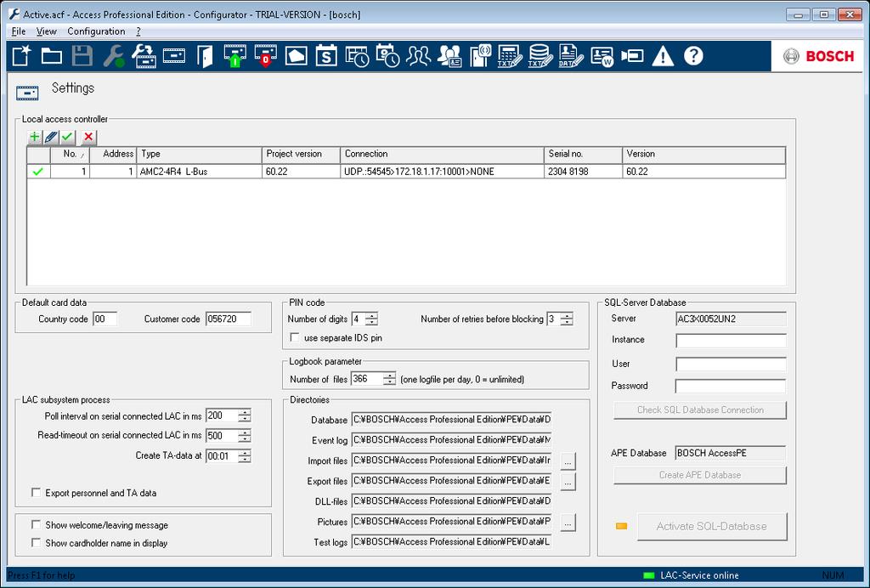Click the Customer code field
Viewport: 870px width, 588px height.
pyautogui.click(x=228, y=319)
